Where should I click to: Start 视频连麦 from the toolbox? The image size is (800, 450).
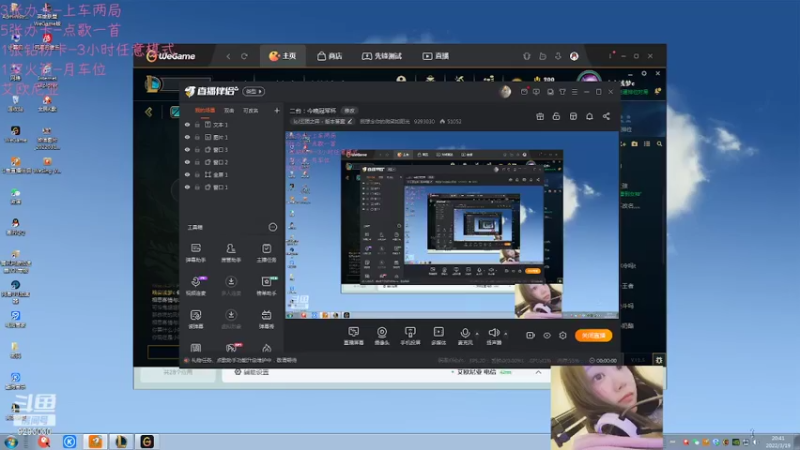(195, 286)
